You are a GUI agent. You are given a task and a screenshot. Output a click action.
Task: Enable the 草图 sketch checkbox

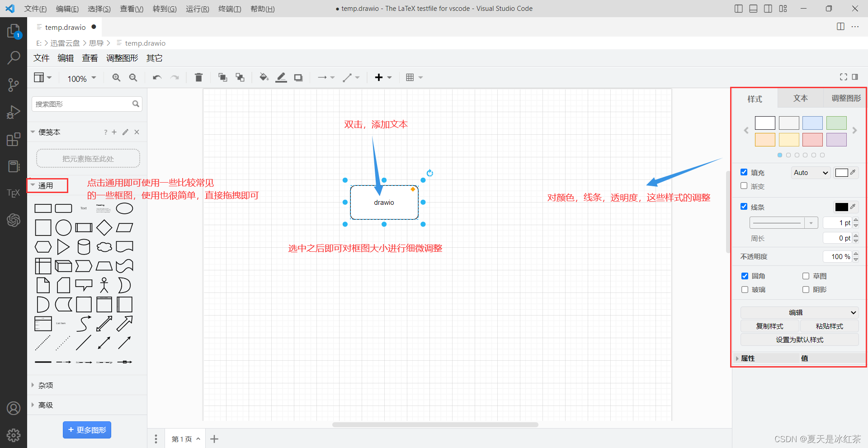click(806, 276)
